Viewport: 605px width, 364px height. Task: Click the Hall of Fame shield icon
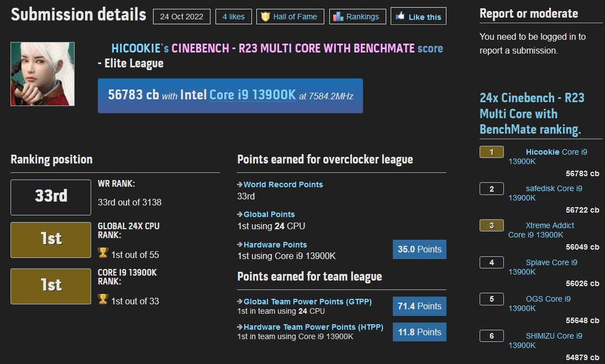tap(265, 17)
